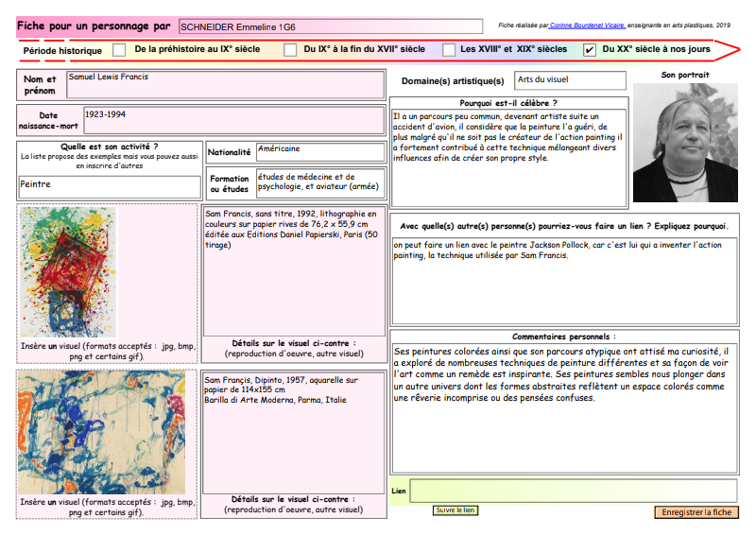Edit the 'Date naissance-mort' field
The height and width of the screenshot is (535, 756).
(233, 123)
